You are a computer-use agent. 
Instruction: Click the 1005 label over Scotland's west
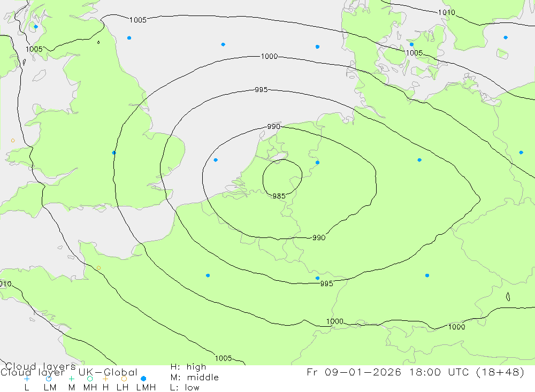[34, 49]
